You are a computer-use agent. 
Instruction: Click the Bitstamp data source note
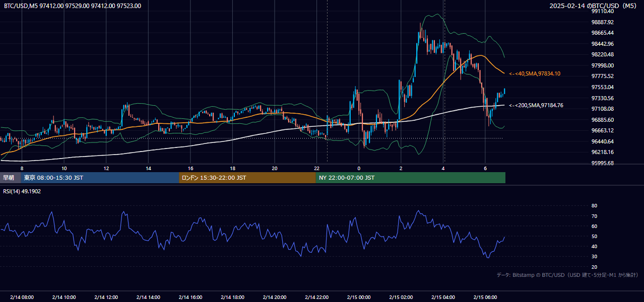[567, 275]
